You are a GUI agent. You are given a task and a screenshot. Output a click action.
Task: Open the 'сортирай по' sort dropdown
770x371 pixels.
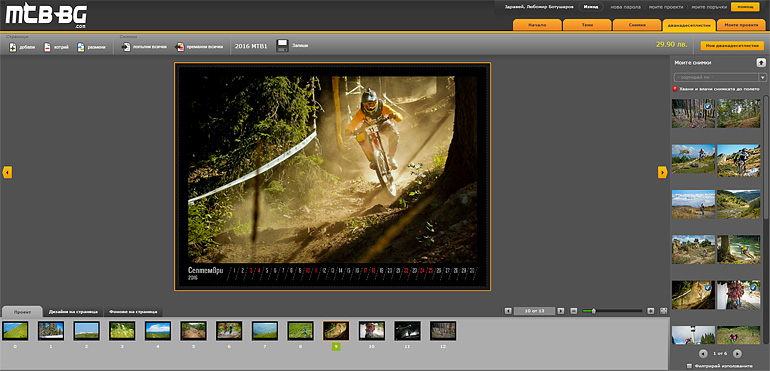click(x=720, y=77)
